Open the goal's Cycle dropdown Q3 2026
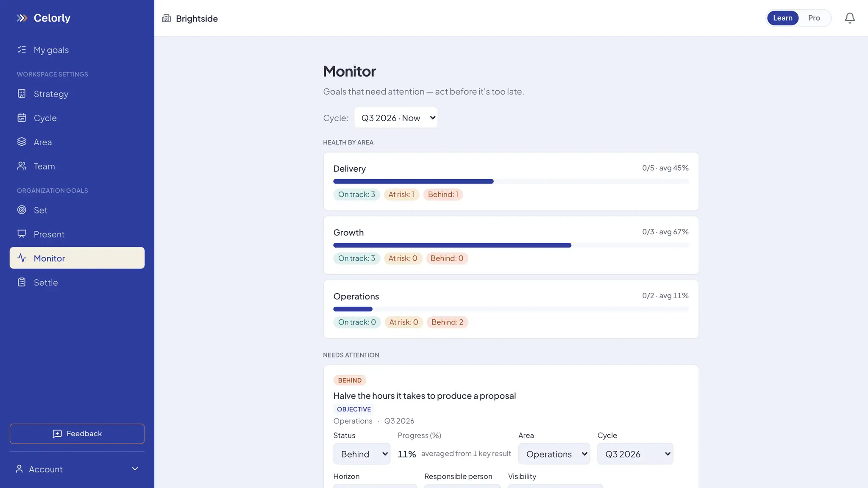The width and height of the screenshot is (868, 488). click(x=635, y=454)
